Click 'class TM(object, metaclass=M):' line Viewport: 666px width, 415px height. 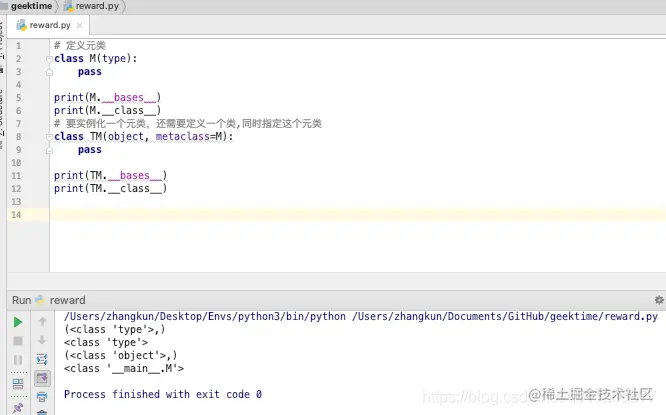(x=144, y=136)
